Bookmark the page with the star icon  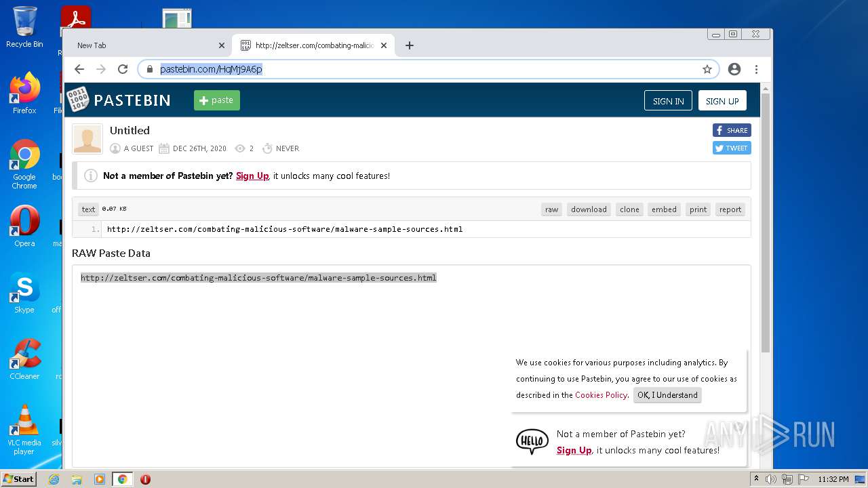tap(707, 68)
